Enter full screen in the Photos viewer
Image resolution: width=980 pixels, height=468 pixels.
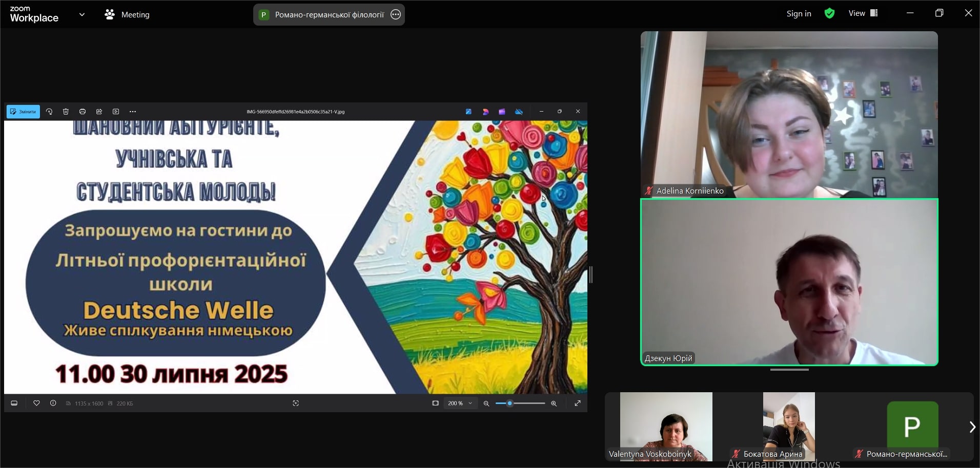(578, 403)
